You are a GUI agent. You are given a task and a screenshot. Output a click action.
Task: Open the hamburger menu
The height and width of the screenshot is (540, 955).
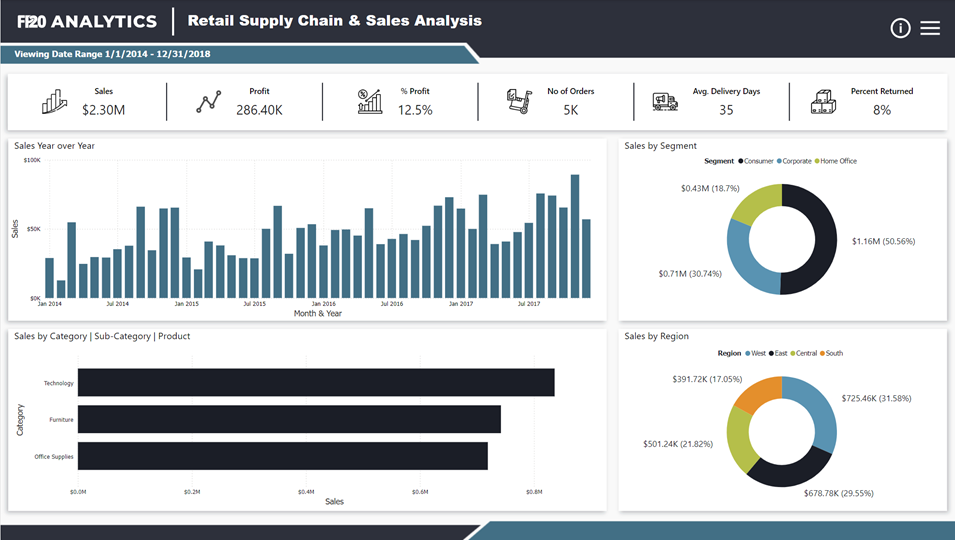[930, 28]
